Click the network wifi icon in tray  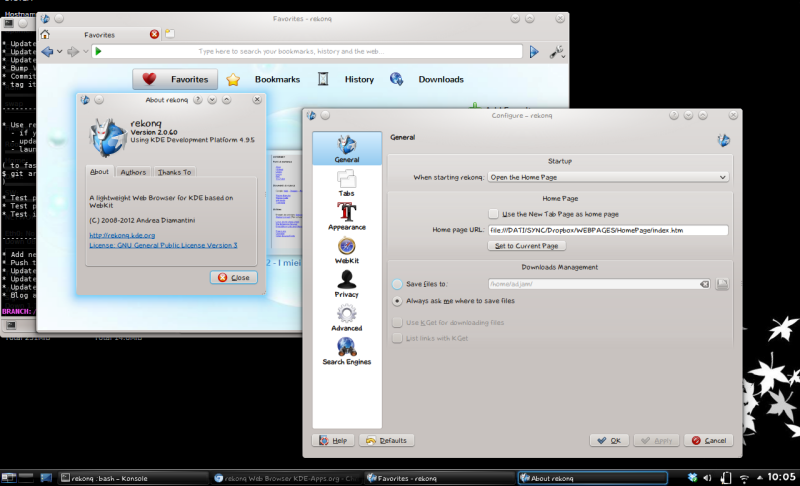click(x=744, y=478)
